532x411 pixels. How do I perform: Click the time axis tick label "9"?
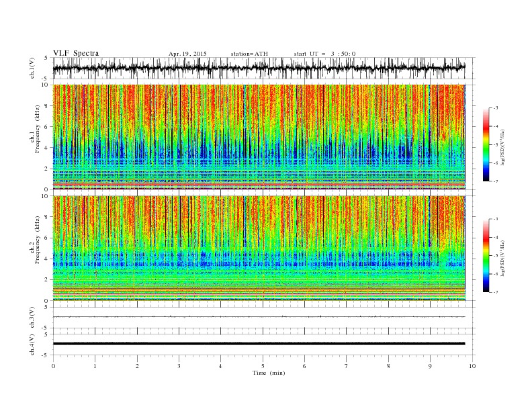430,366
